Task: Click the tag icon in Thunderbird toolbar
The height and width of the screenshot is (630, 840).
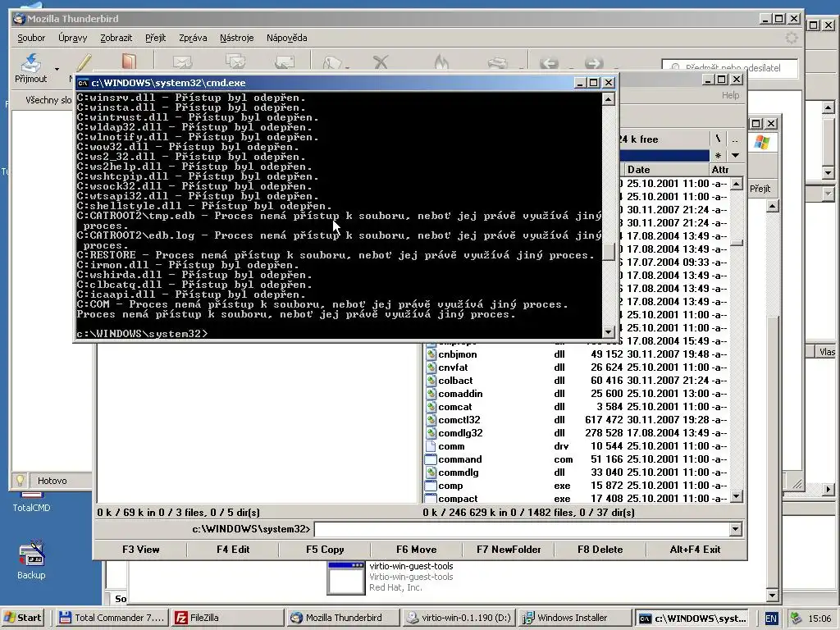Action: click(x=333, y=62)
